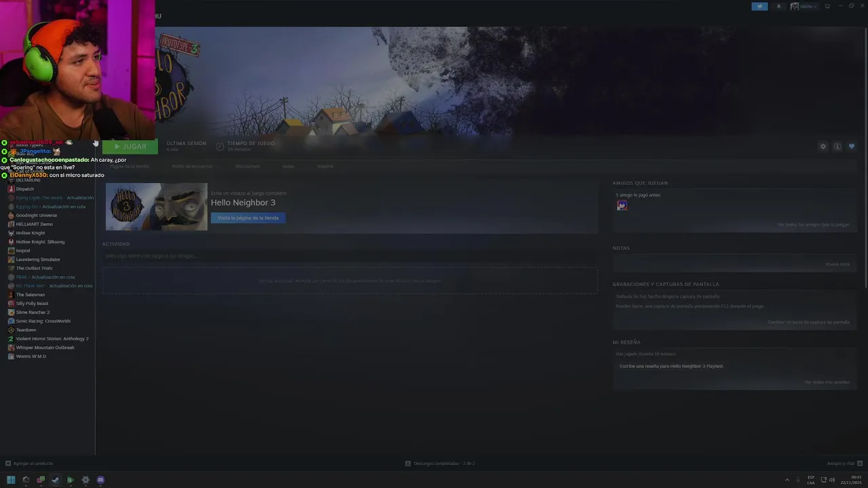Open the settings gear icon in the taskbar

pos(85,480)
